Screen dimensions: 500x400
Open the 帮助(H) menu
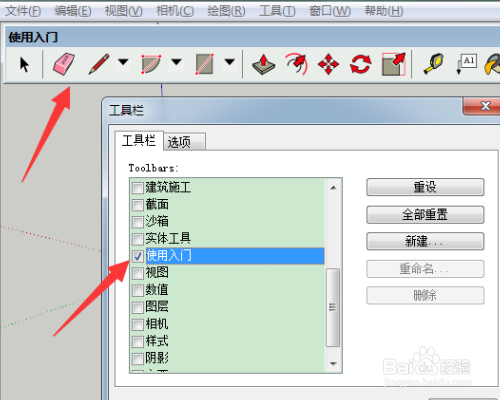point(384,11)
